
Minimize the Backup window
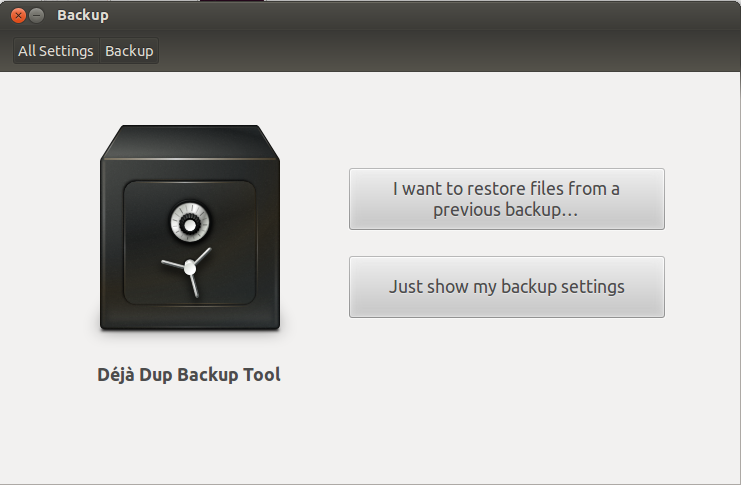[x=36, y=16]
